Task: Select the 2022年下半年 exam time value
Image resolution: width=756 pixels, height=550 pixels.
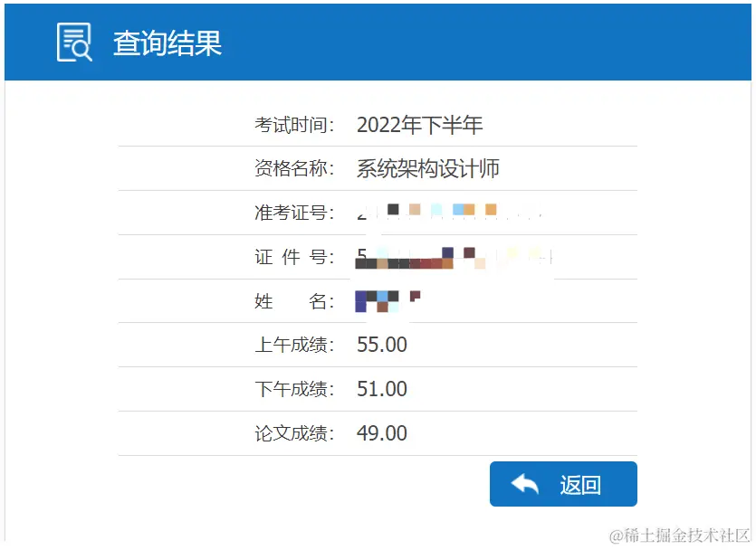Action: click(419, 125)
